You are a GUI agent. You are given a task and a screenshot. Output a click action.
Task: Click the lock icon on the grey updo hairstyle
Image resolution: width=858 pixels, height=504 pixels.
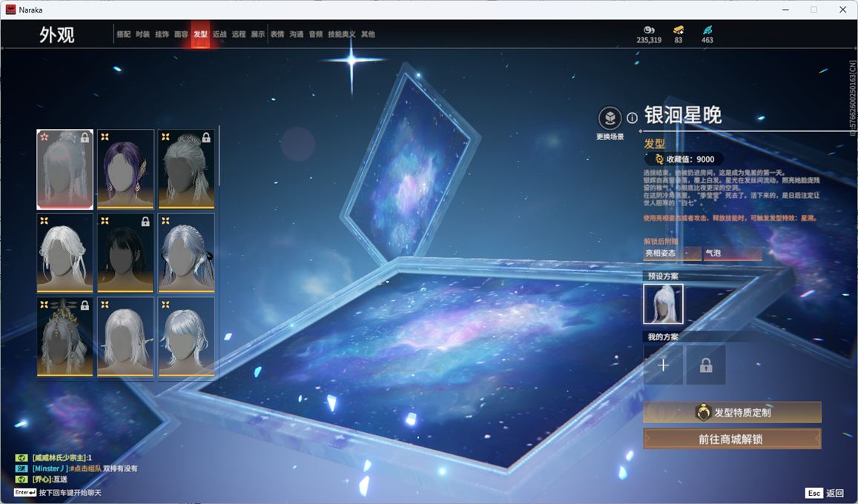point(206,138)
